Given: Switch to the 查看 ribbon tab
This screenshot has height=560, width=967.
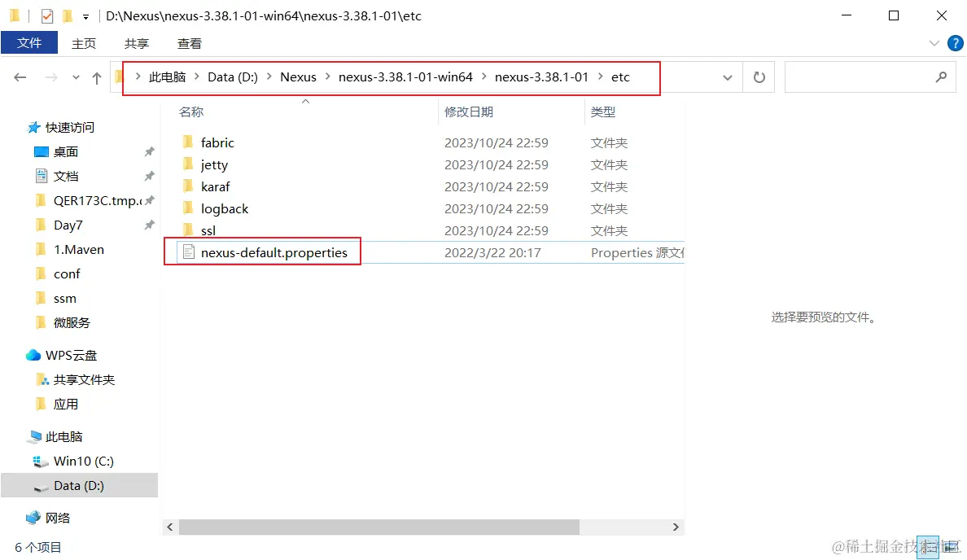Looking at the screenshot, I should pos(190,43).
